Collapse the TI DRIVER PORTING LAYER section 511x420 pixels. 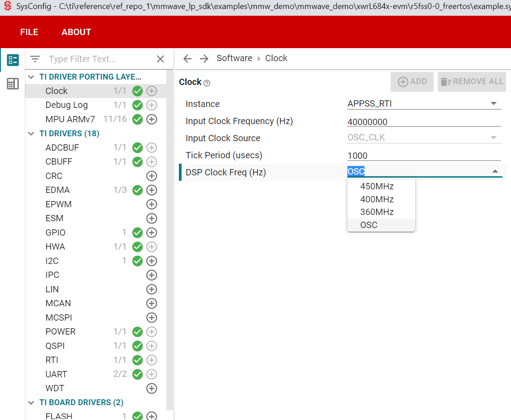point(31,77)
